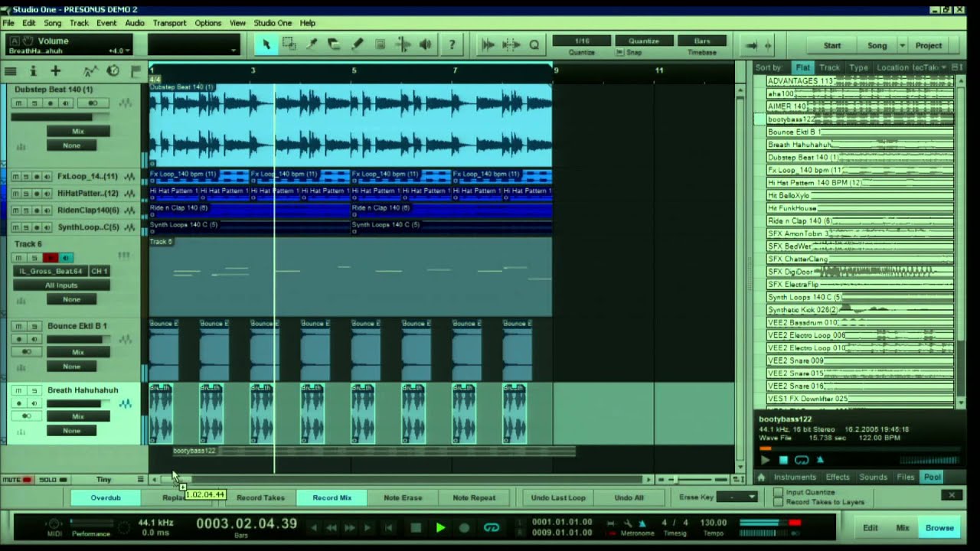Add a track with plus icon
This screenshot has width=980, height=551.
tap(55, 71)
